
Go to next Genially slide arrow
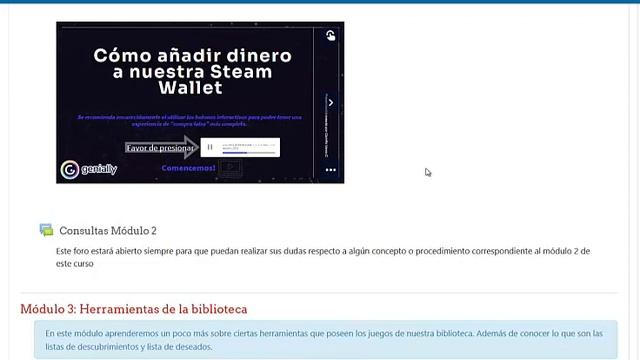point(331,103)
